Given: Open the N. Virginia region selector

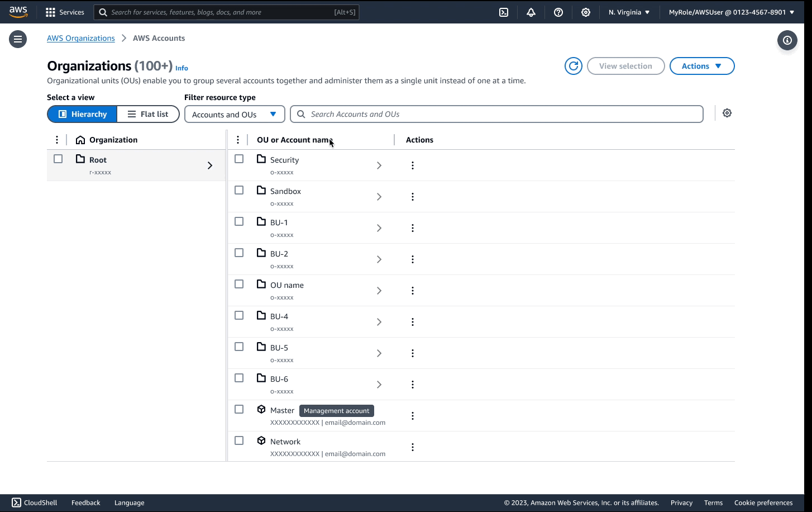Looking at the screenshot, I should 629,12.
